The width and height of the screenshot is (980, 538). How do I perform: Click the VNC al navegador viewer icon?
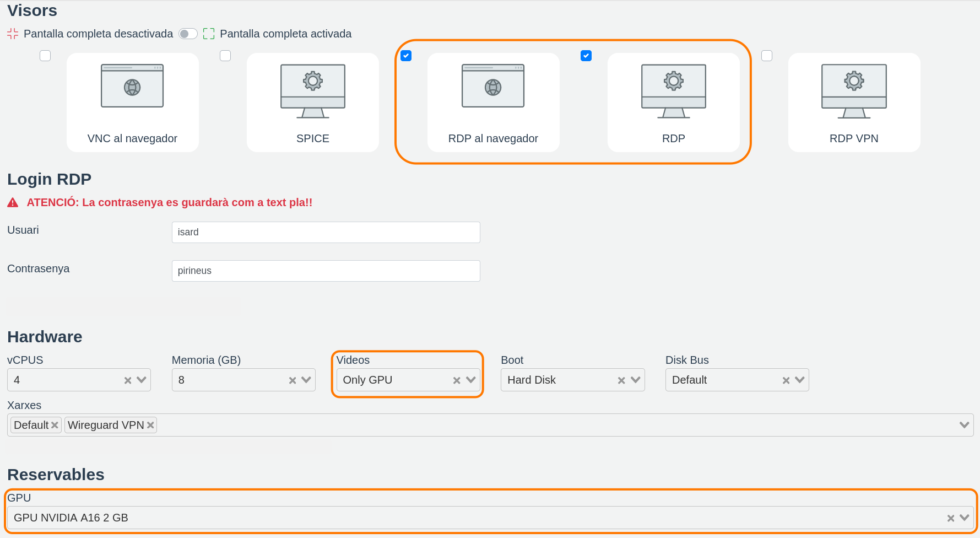pos(132,86)
